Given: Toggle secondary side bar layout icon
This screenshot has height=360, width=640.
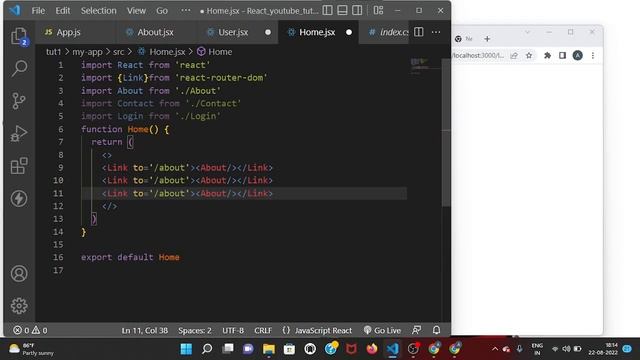Looking at the screenshot, I should pos(357,10).
